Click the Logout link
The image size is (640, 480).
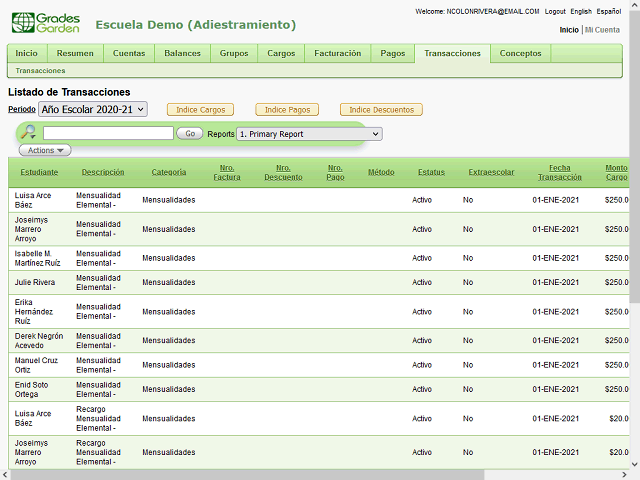pos(555,11)
